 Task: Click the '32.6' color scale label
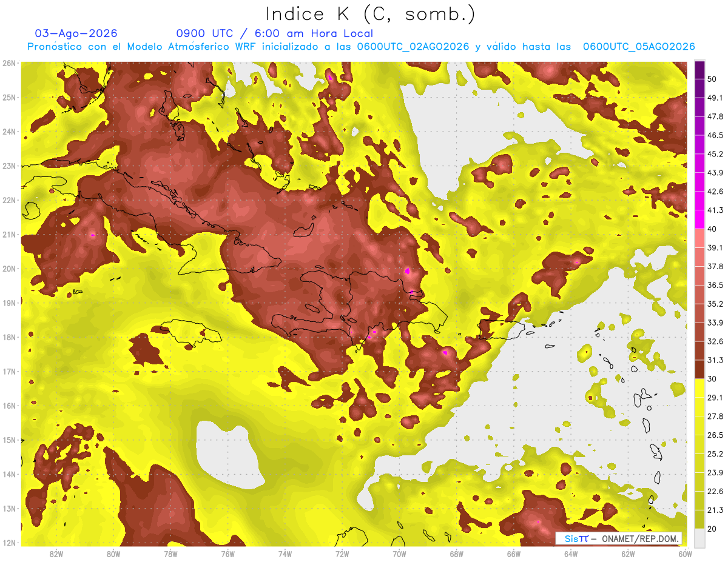pos(715,341)
